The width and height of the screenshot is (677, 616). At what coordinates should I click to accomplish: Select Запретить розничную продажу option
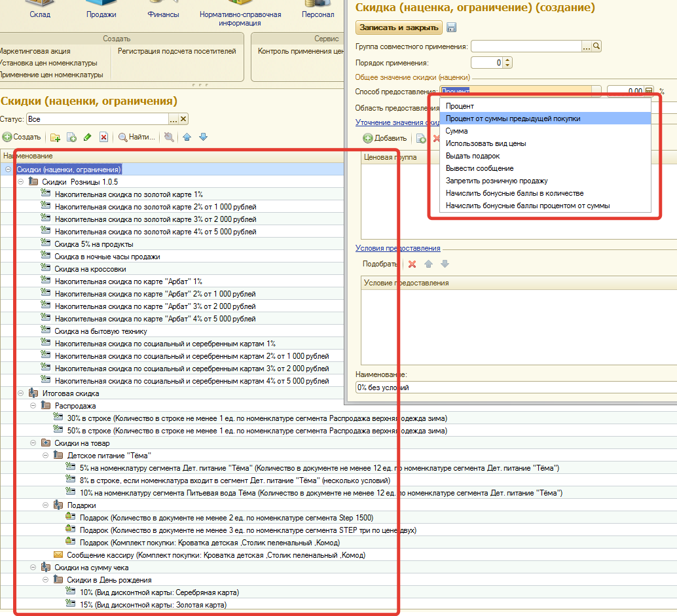click(x=496, y=181)
